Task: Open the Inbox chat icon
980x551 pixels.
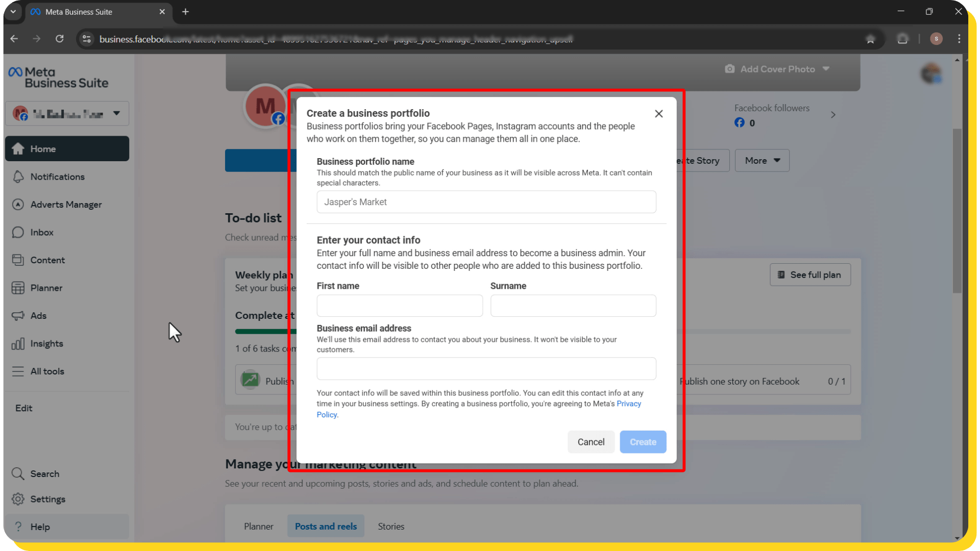Action: coord(18,232)
